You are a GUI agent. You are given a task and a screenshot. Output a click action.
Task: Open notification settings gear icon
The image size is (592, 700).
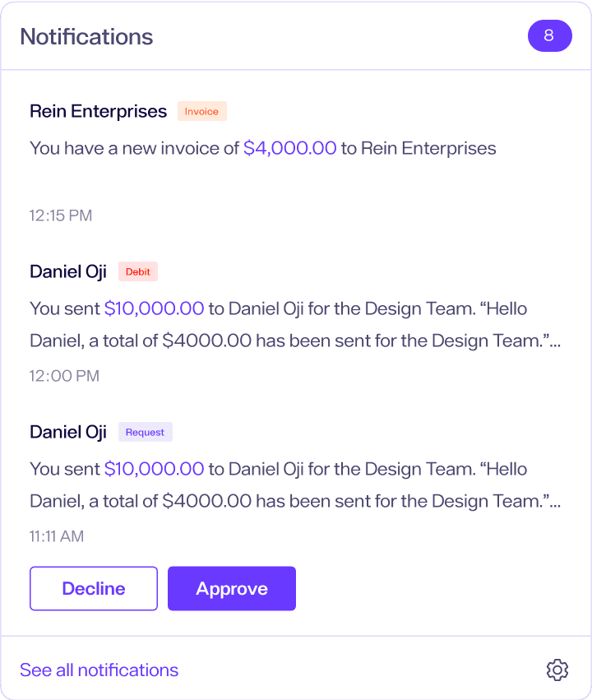(x=557, y=670)
